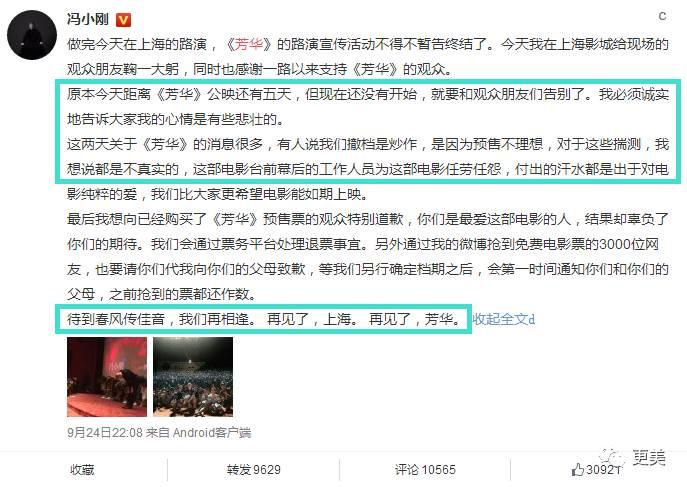The height and width of the screenshot is (487, 687).
Task: Select 收藏 to bookmark the post
Action: (x=82, y=470)
